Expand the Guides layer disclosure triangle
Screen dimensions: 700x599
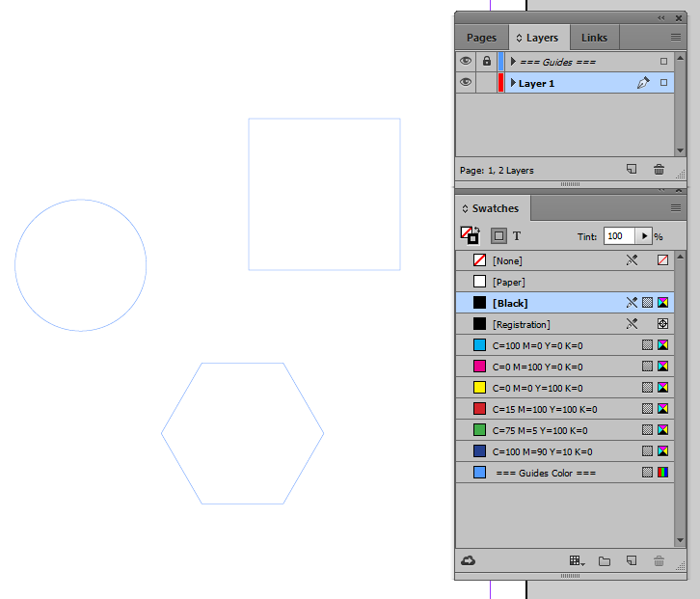click(513, 61)
